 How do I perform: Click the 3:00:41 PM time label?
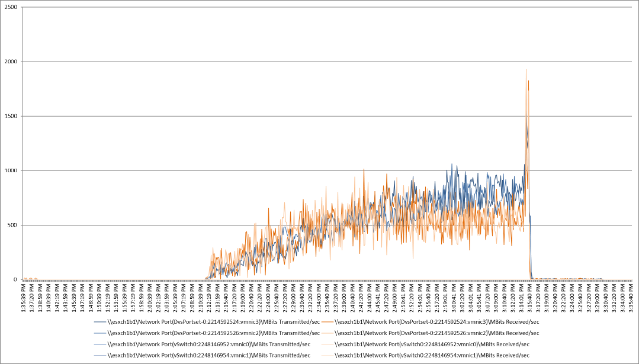click(454, 298)
